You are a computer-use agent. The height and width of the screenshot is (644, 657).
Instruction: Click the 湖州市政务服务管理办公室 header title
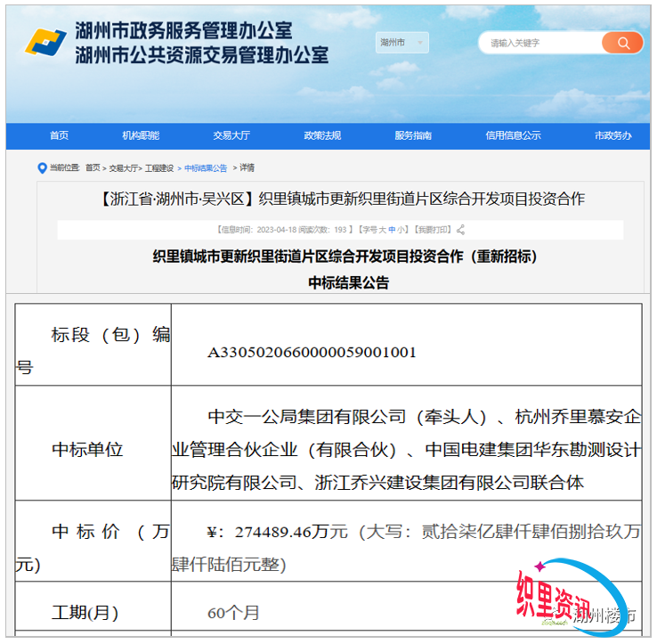[x=184, y=30]
